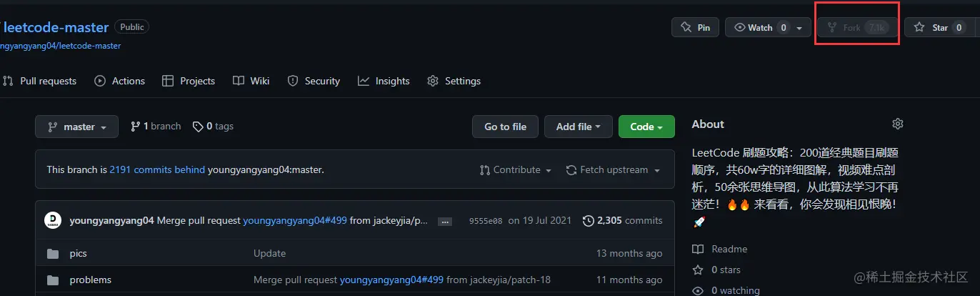Open the master branch selector dropdown
Image resolution: width=980 pixels, height=296 pixels.
(x=77, y=127)
